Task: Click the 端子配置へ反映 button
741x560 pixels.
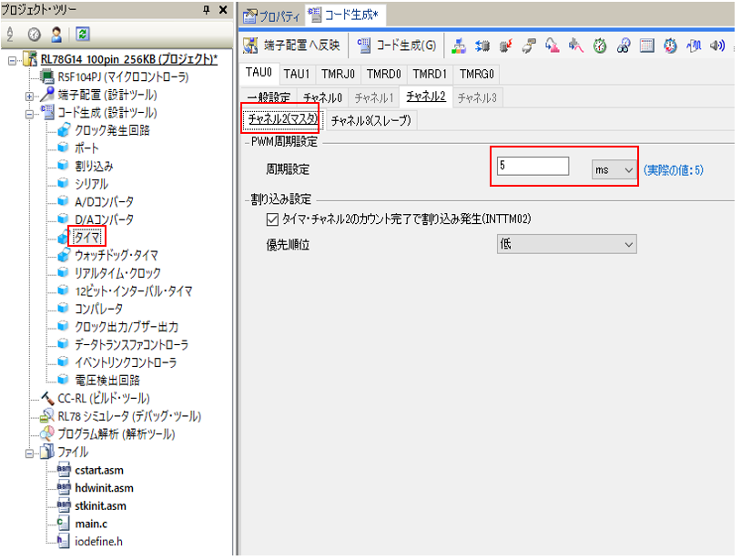Action: (x=293, y=46)
